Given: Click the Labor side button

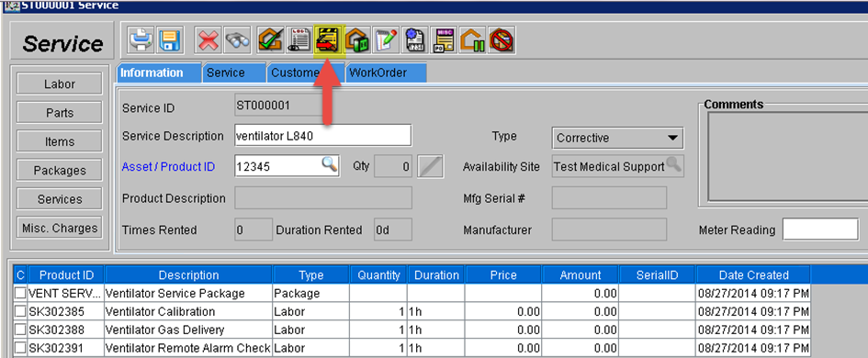Looking at the screenshot, I should click(x=59, y=84).
